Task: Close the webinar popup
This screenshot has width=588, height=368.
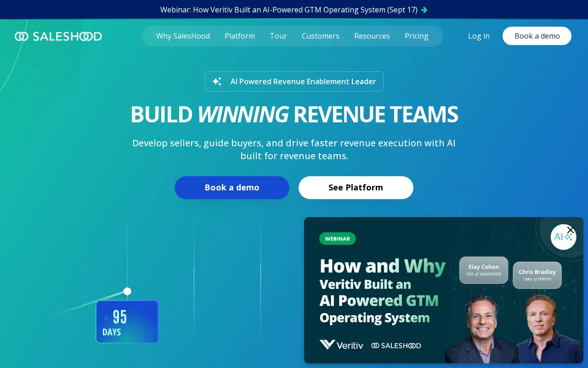Action: coord(571,230)
